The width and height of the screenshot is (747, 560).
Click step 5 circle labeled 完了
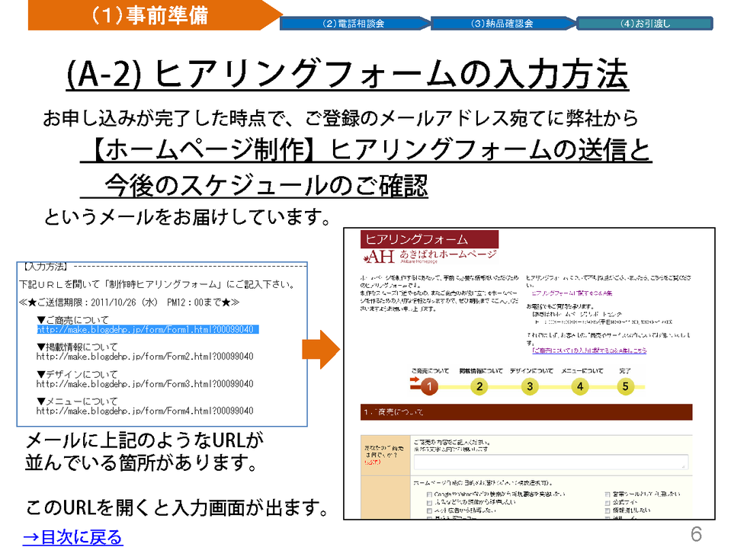pos(625,386)
